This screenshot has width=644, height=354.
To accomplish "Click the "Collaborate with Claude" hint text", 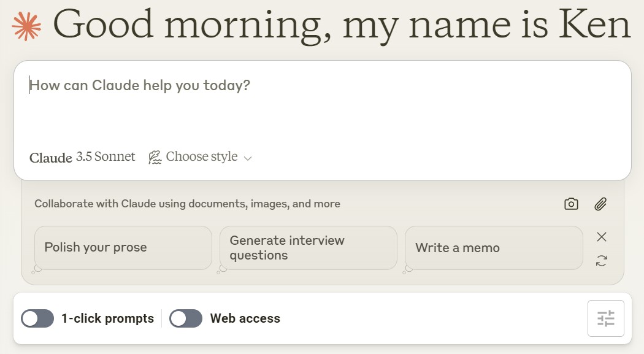I will point(187,204).
